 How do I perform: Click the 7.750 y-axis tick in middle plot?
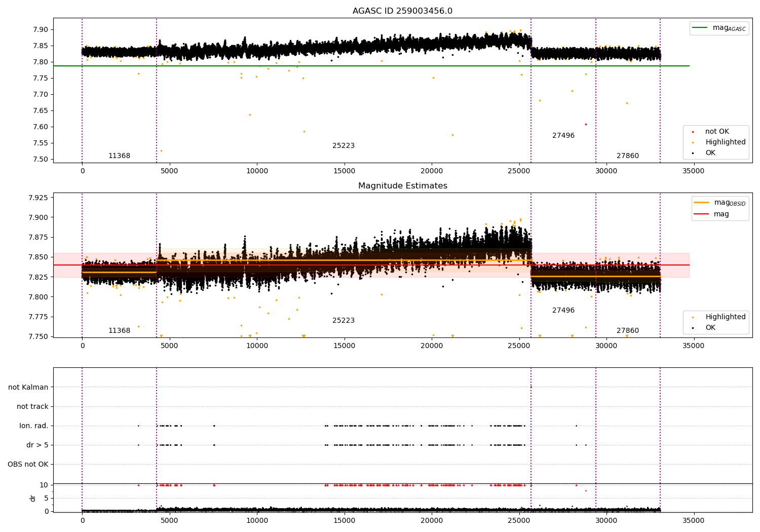pyautogui.click(x=38, y=336)
